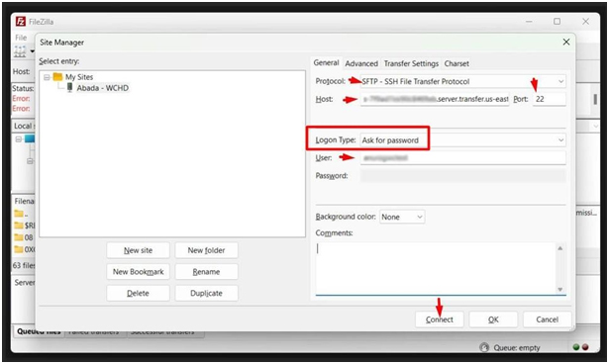Click the My Sites folder icon
This screenshot has height=364, width=609.
pos(57,77)
